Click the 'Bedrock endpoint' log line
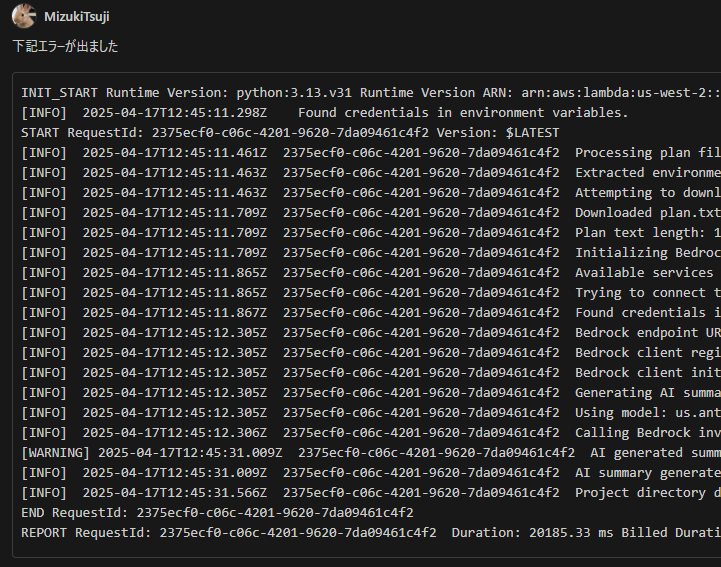Viewport: 721px width, 567px height. [x=371, y=333]
